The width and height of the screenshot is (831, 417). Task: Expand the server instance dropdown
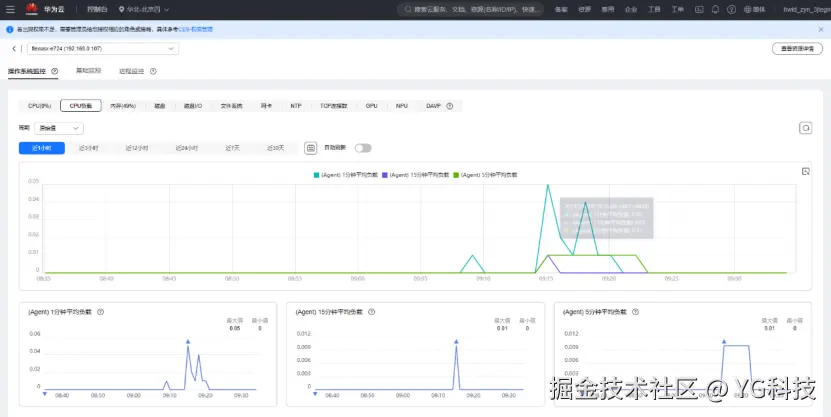tap(103, 49)
